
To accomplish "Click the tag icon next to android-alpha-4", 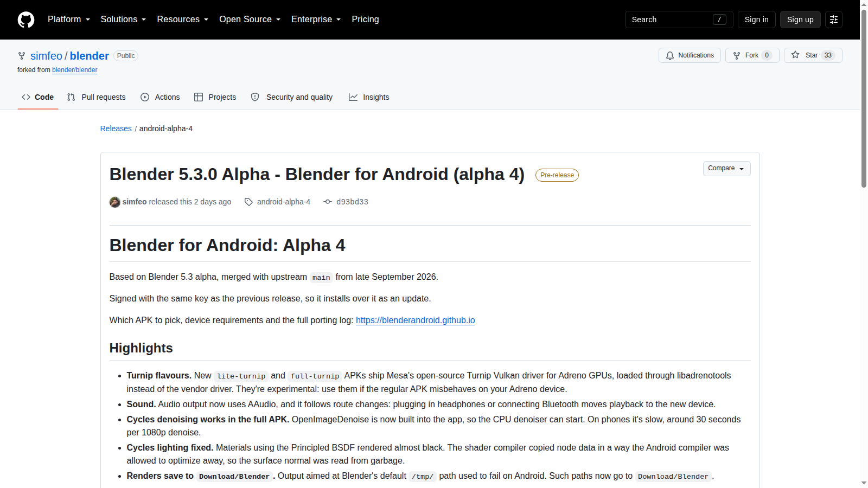I will coord(248,202).
